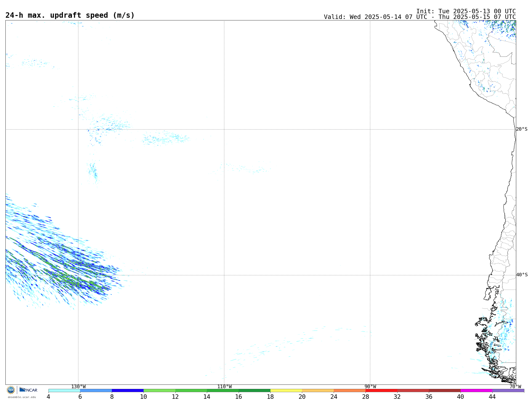This screenshot has height=400, width=532.
Task: Click the 20°S latitude label
Action: (522, 129)
